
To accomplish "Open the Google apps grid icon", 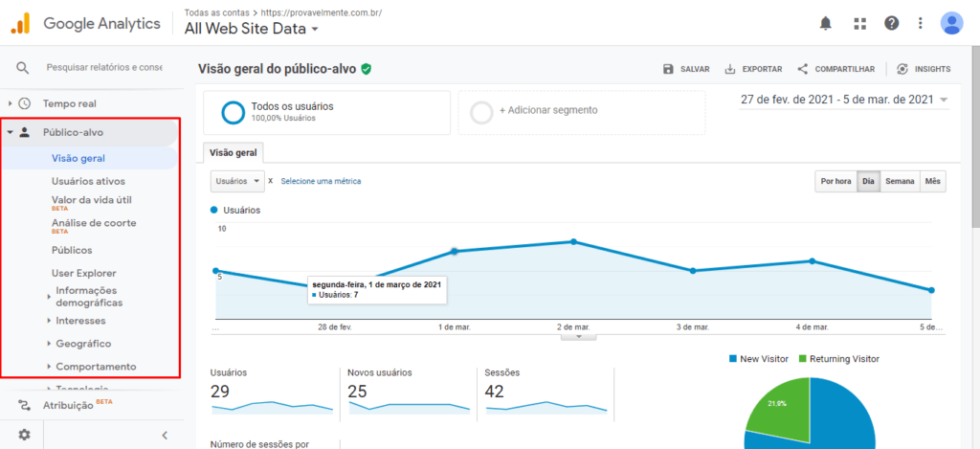I will (x=860, y=24).
